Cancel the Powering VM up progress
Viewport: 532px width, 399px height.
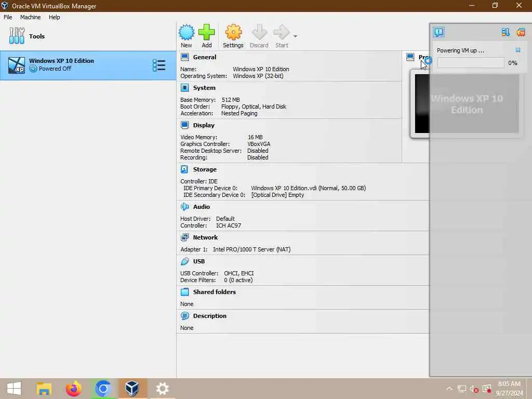(x=518, y=50)
